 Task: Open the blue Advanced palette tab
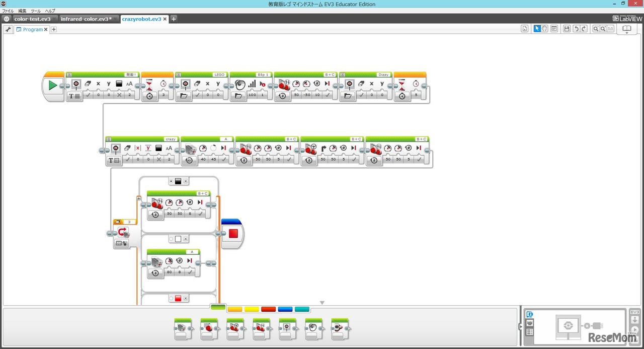(285, 309)
